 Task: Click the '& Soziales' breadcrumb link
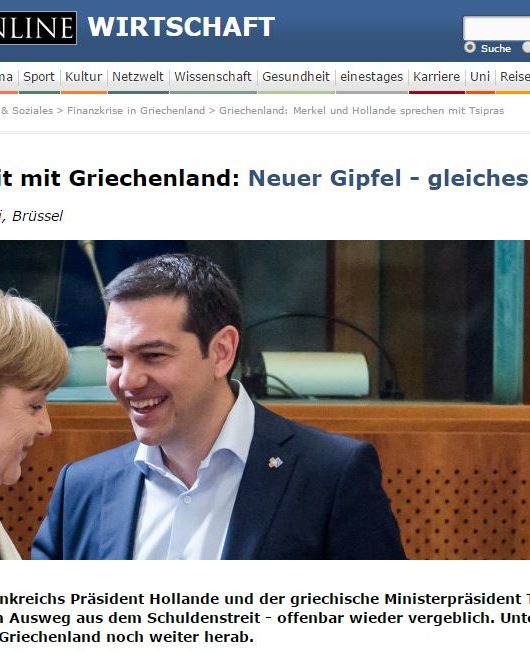(27, 111)
